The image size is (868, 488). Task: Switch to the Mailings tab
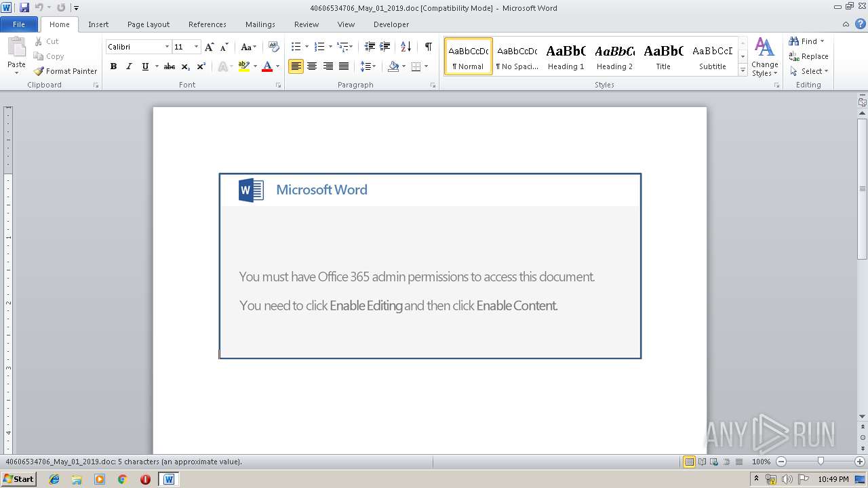[260, 24]
